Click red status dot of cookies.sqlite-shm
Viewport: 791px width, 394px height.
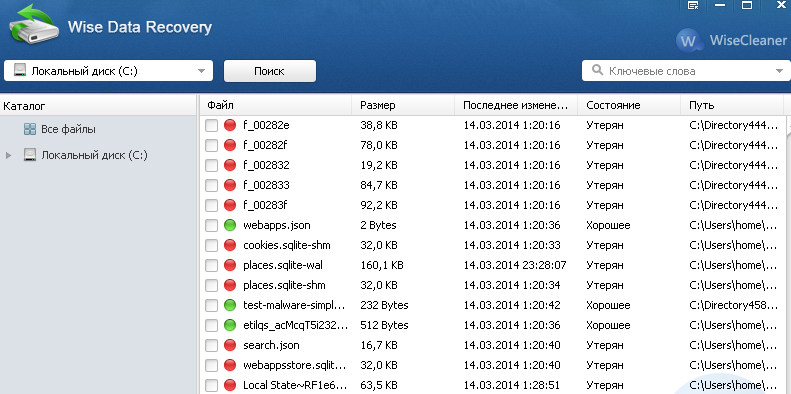(x=230, y=245)
